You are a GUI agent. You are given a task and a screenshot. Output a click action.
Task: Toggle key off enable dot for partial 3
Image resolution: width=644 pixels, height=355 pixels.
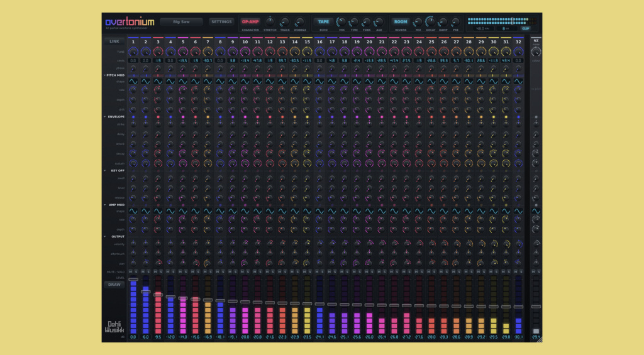(158, 171)
